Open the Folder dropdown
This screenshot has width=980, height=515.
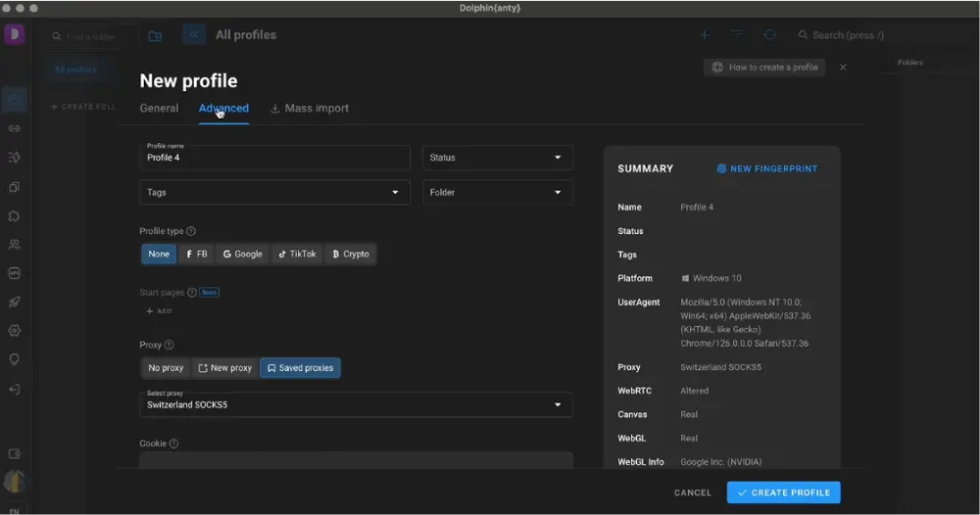point(498,192)
